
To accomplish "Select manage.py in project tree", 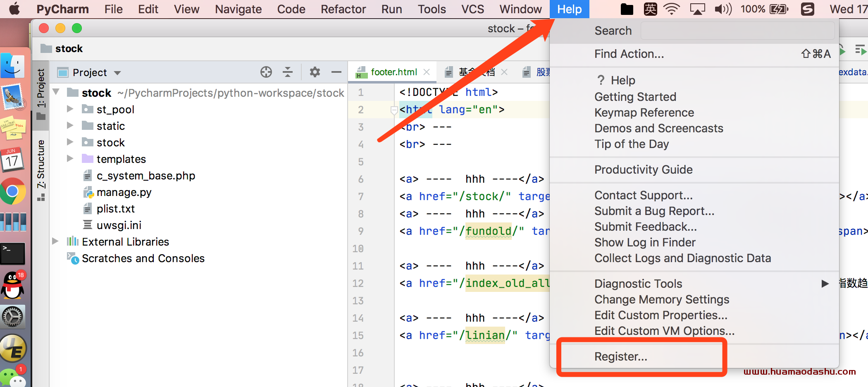I will tap(124, 192).
